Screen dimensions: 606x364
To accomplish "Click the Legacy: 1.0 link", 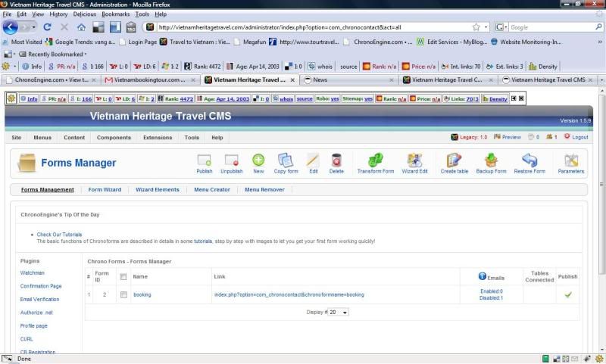I will pos(469,137).
